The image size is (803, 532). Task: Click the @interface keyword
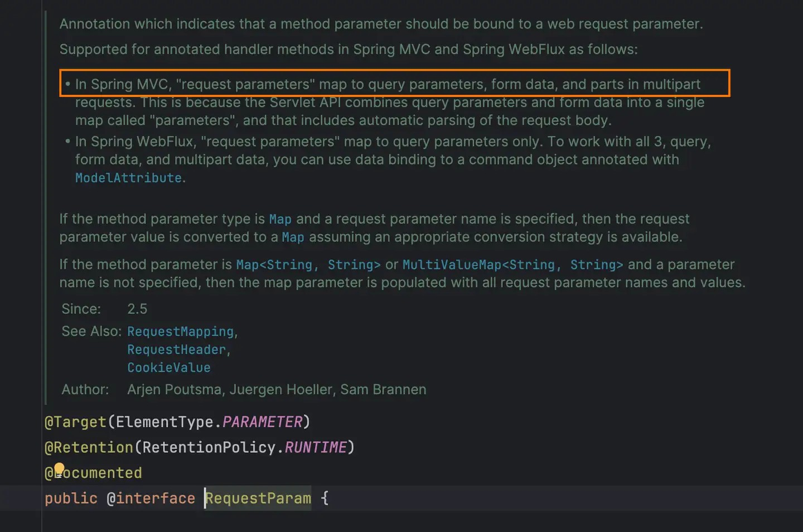coord(151,499)
